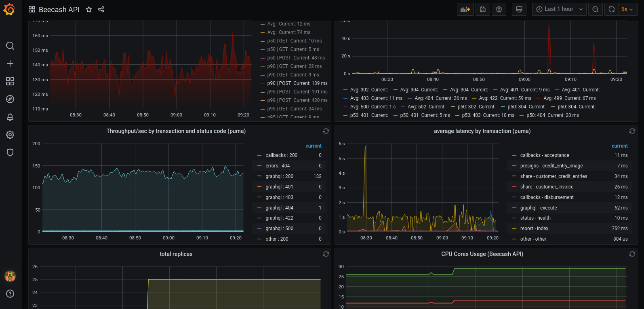Open the Create plus menu
The height and width of the screenshot is (309, 644).
(x=10, y=63)
